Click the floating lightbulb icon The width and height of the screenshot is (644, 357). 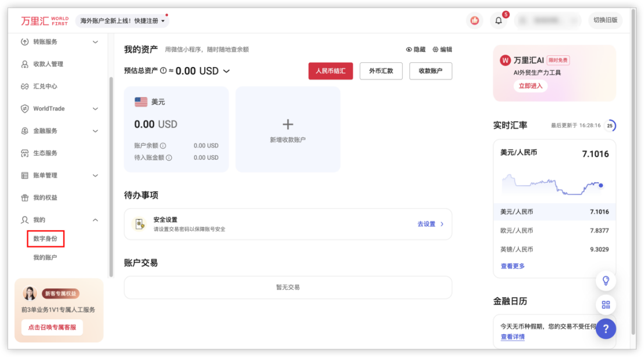[606, 281]
